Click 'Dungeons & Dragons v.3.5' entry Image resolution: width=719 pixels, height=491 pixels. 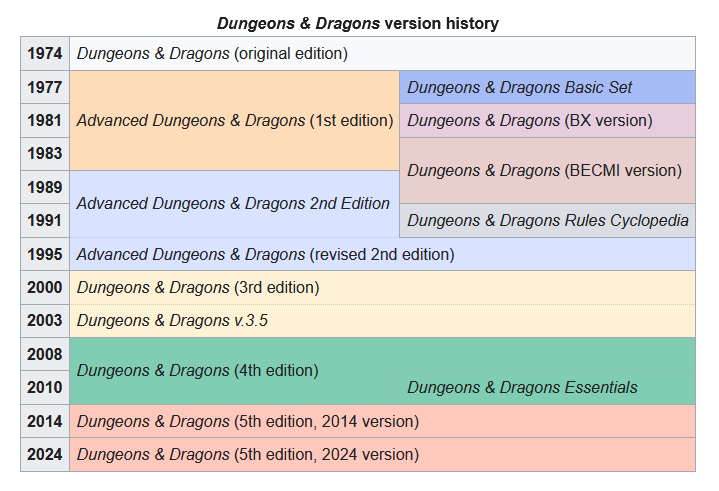pyautogui.click(x=382, y=320)
